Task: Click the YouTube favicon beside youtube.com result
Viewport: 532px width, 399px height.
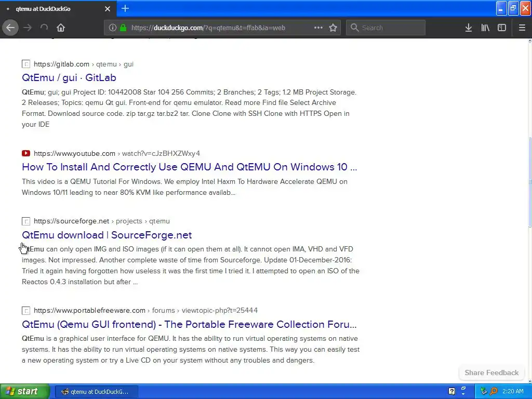Action: 26,153
